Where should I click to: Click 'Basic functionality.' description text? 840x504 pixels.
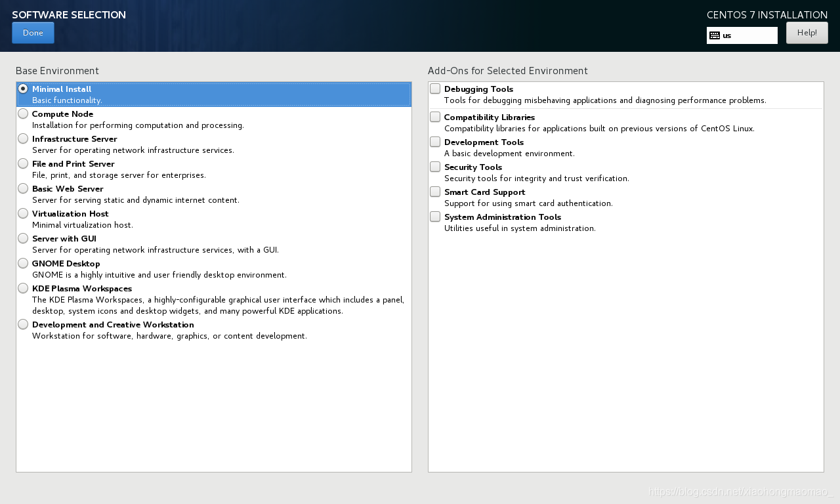coord(67,100)
